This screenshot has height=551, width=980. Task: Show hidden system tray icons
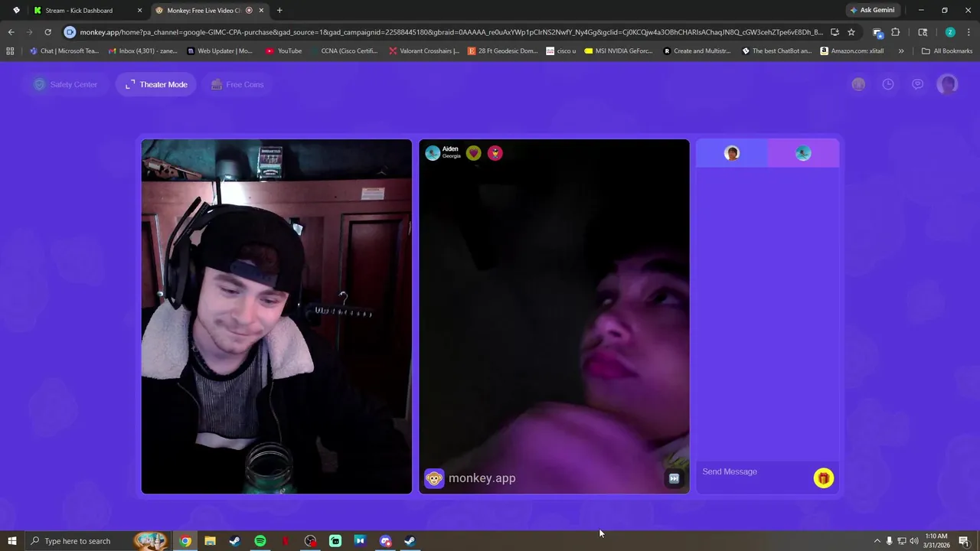877,541
